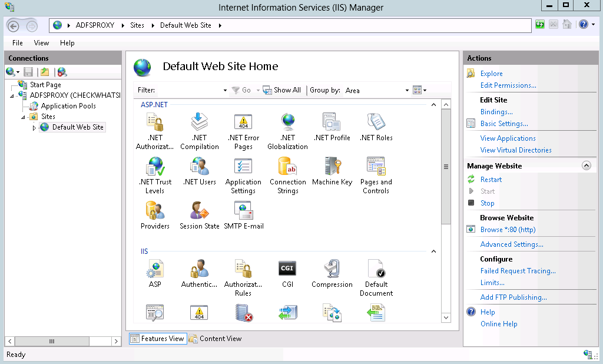Open the Filter dropdown arrow
Viewport: 603px width, 364px height.
pyautogui.click(x=225, y=91)
